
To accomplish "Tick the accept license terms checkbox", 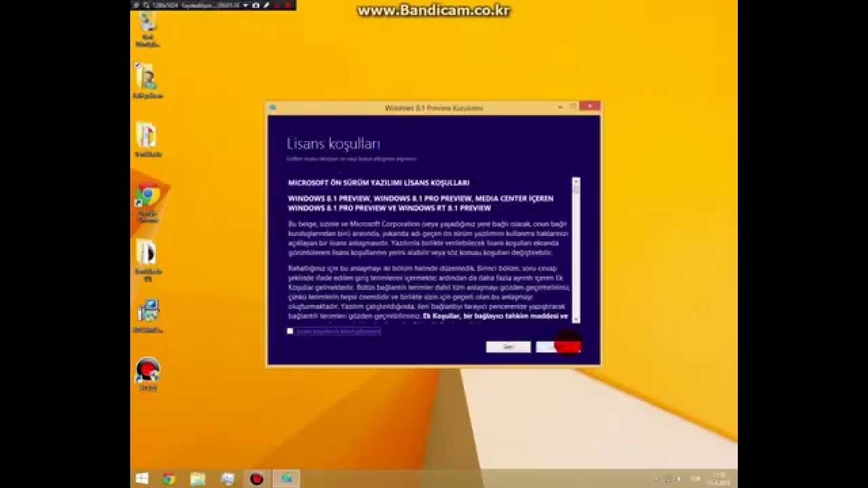I will point(290,331).
